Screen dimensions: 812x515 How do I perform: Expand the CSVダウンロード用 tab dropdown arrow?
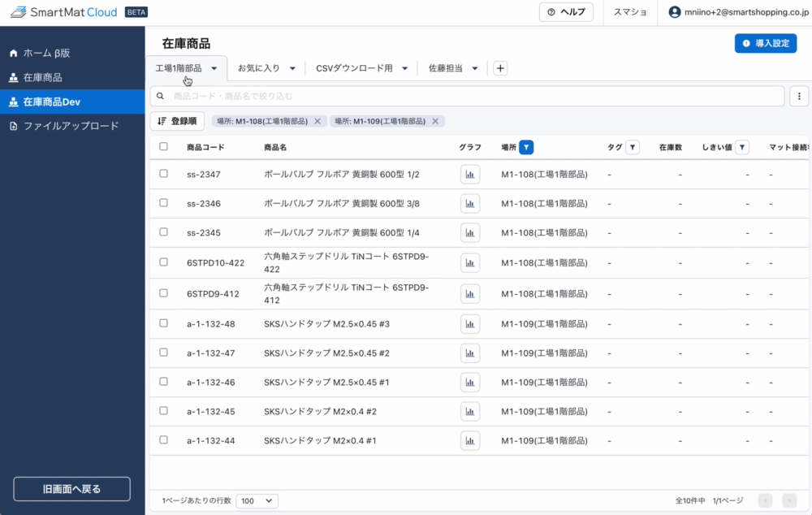pos(405,68)
